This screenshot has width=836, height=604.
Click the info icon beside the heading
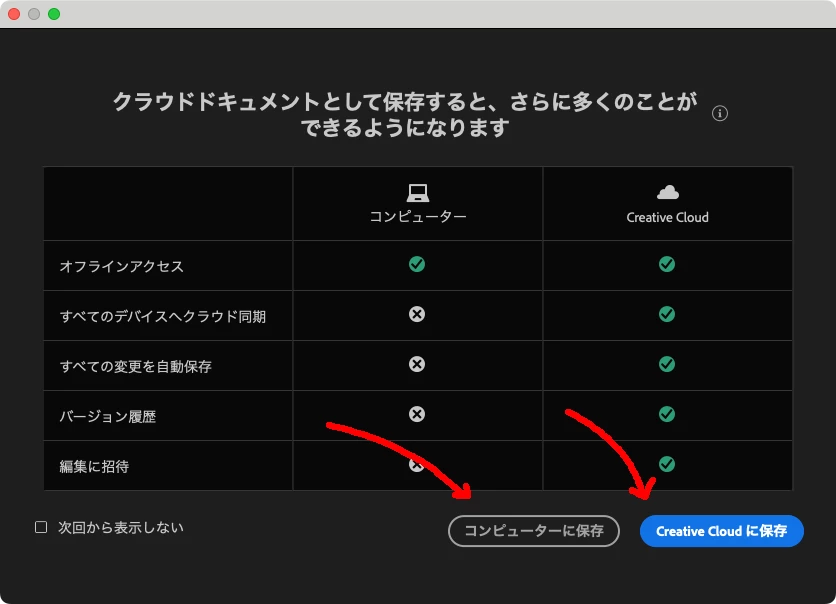720,114
